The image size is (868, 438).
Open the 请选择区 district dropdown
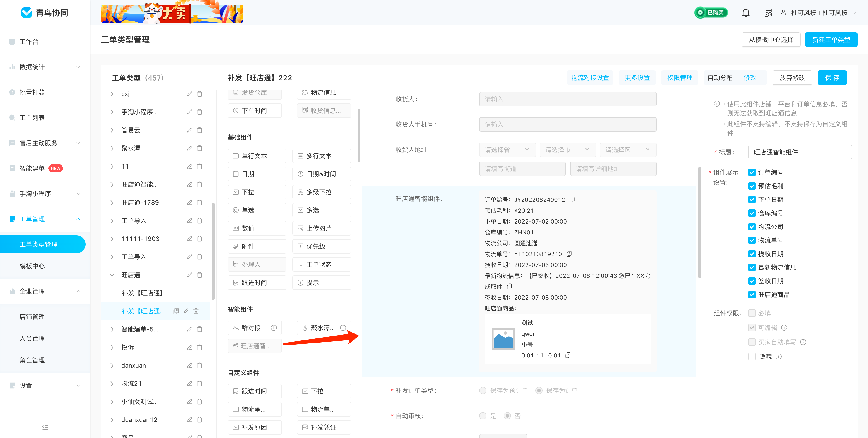628,150
